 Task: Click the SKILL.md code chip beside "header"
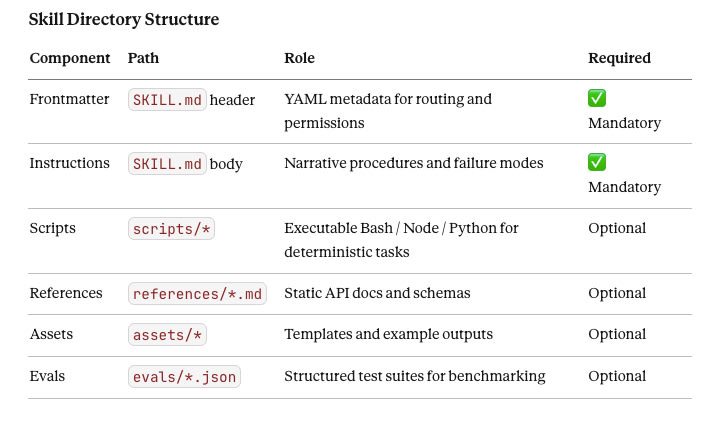tap(167, 100)
